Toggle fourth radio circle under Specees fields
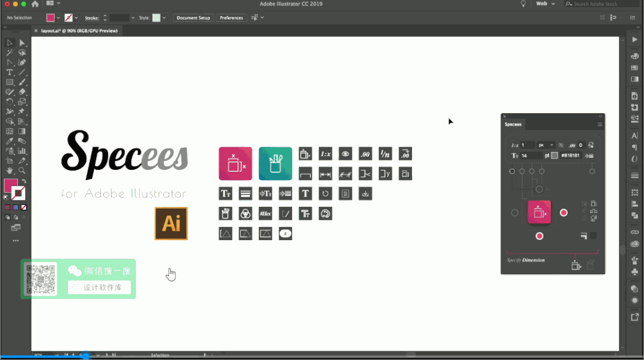Image resolution: width=644 pixels, height=360 pixels. pyautogui.click(x=541, y=171)
